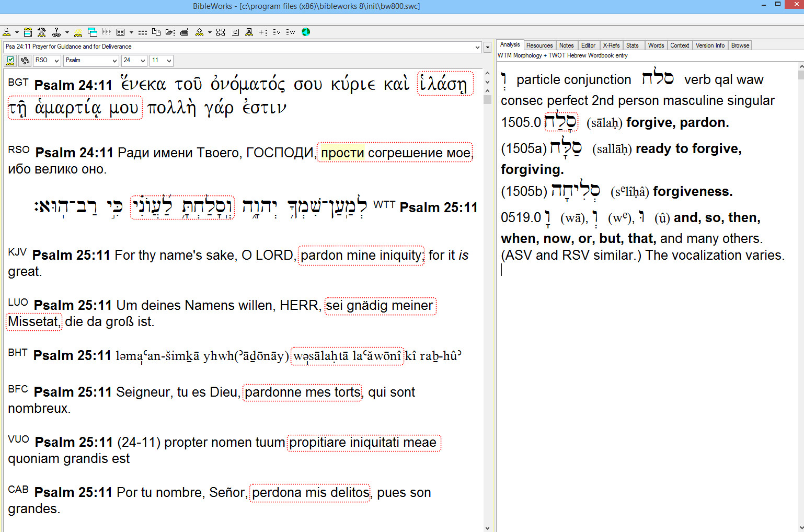The image size is (804, 532).
Task: Open the Words tab
Action: click(x=656, y=45)
